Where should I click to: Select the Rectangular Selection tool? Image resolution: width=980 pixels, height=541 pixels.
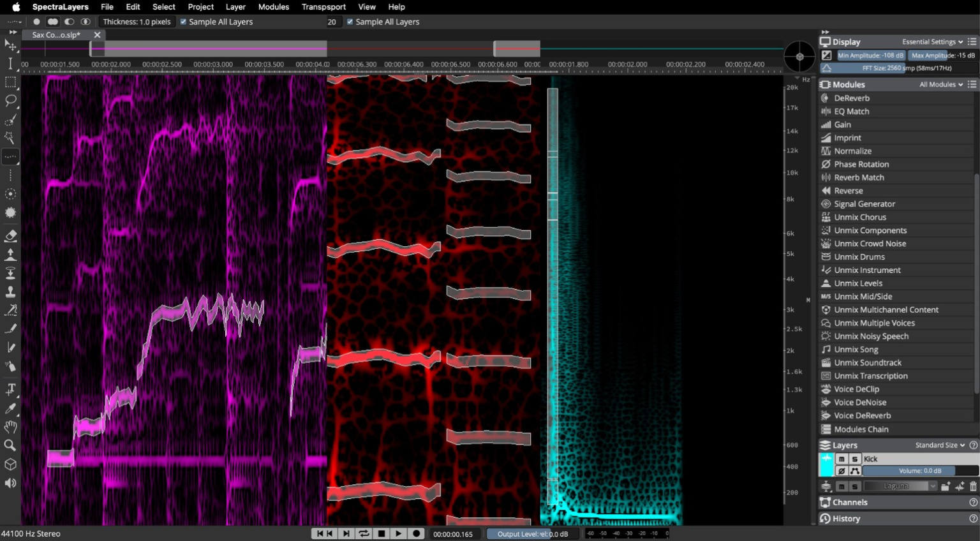coord(10,82)
